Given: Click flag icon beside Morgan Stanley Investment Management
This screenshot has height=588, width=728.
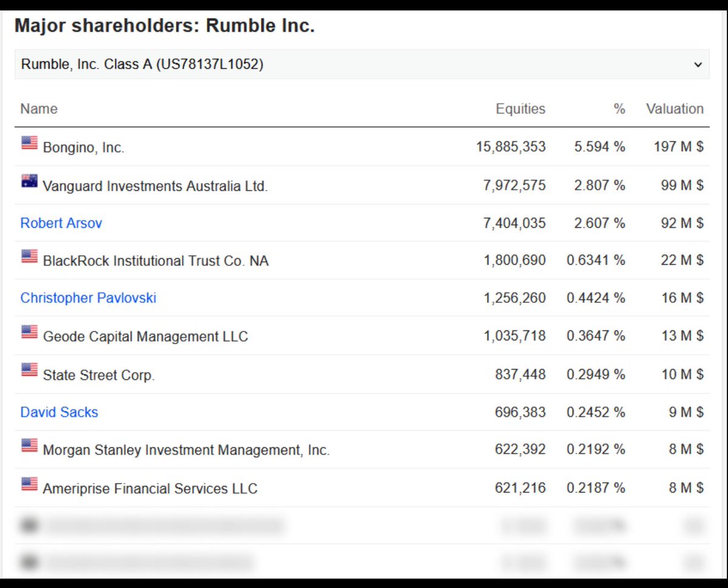Looking at the screenshot, I should click(29, 446).
